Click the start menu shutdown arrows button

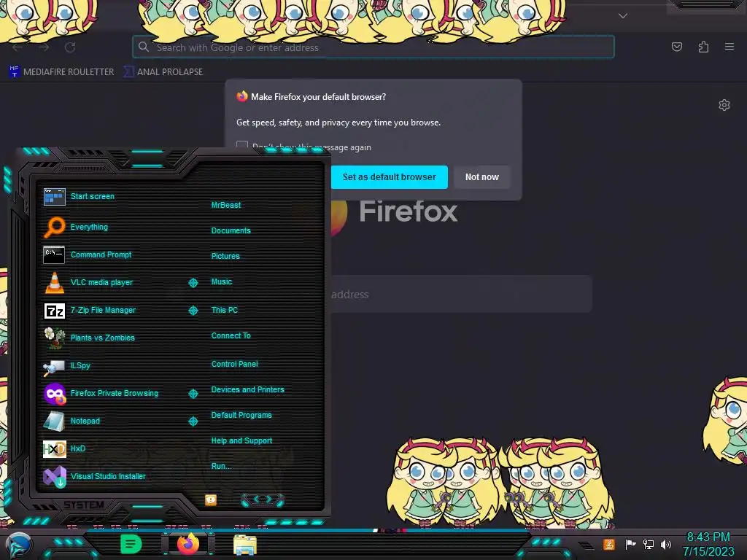263,499
